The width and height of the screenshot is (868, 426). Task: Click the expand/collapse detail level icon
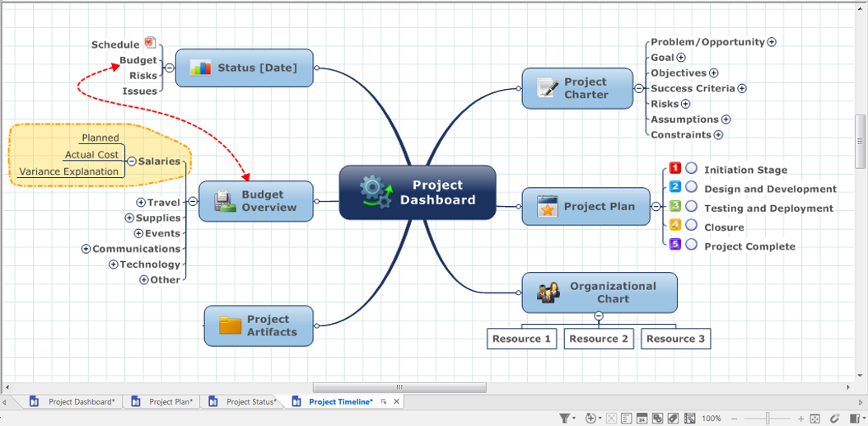590,419
